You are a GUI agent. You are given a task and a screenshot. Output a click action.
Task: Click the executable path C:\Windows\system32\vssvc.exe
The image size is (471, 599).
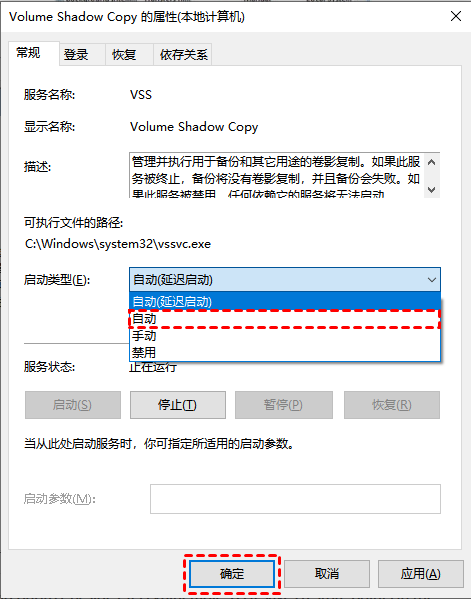pos(118,244)
